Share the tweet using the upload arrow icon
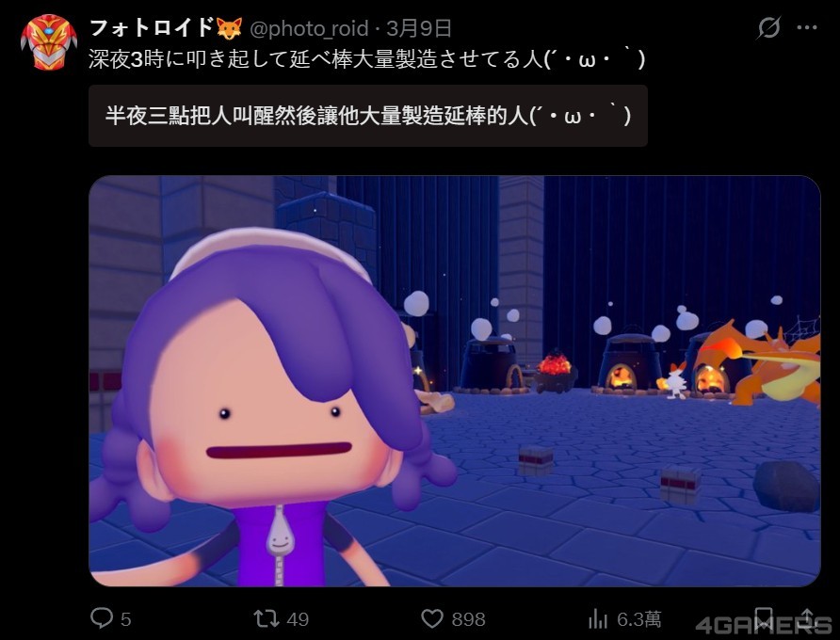840x640 pixels. [807, 618]
